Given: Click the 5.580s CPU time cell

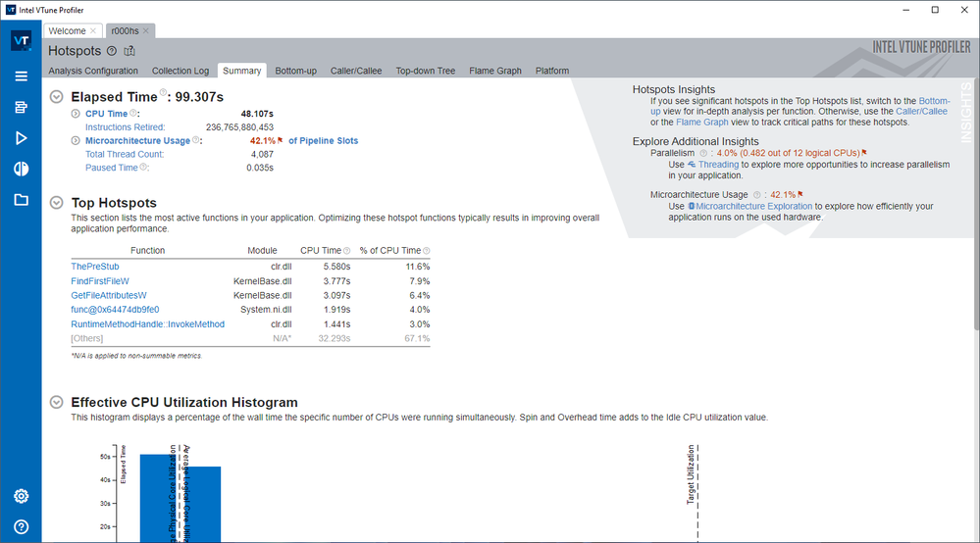Looking at the screenshot, I should [x=336, y=267].
